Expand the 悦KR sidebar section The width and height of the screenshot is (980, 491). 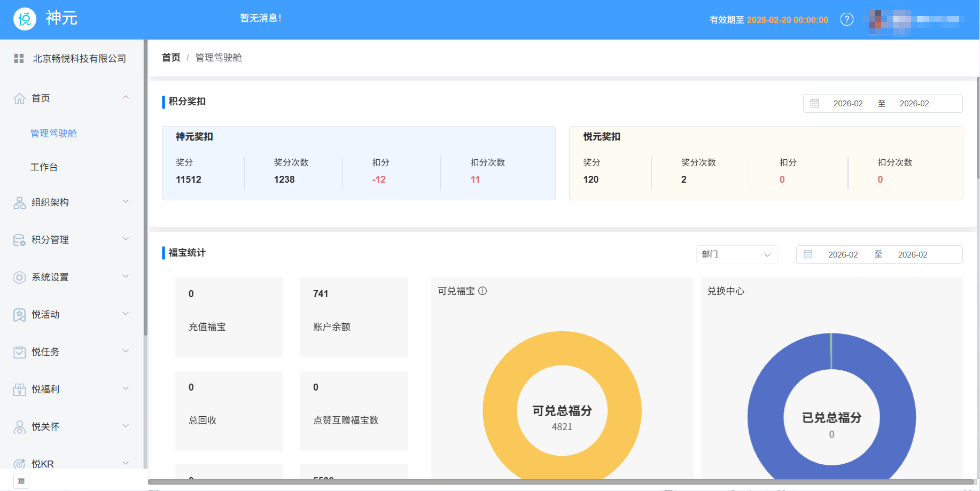[126, 463]
